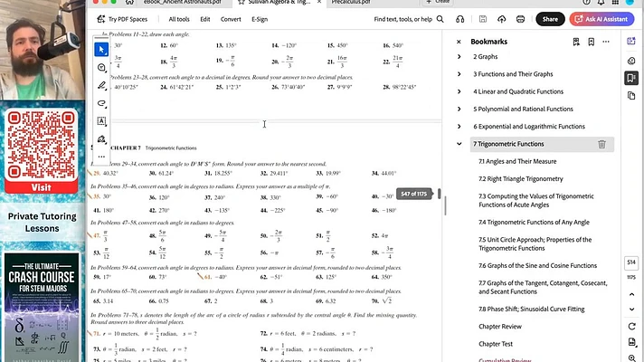
Task: Save the file with disk icon
Action: (x=483, y=19)
